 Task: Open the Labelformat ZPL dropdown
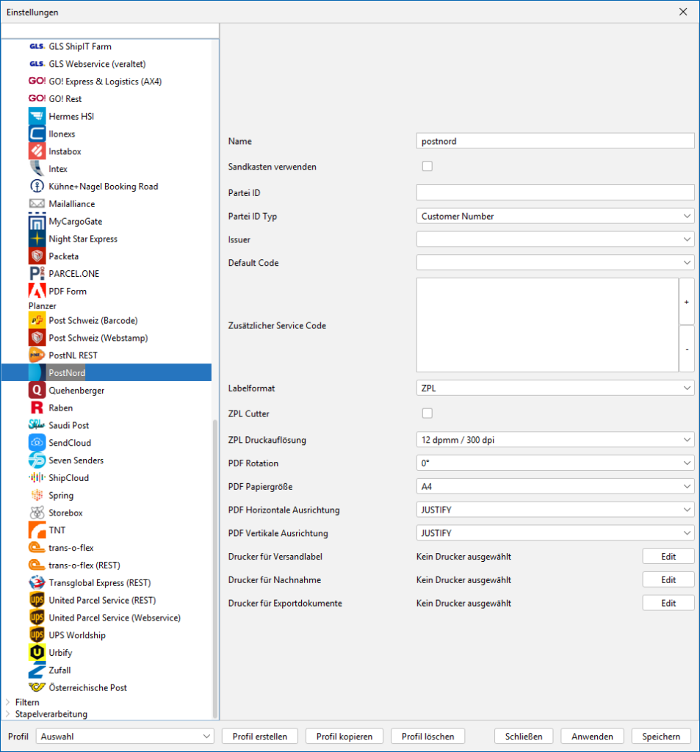click(x=555, y=388)
